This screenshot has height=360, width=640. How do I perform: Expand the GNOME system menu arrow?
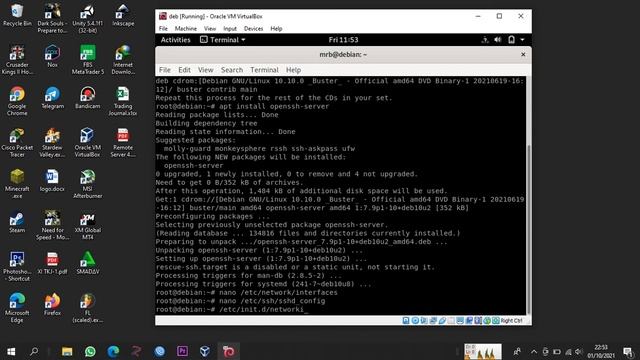click(522, 40)
